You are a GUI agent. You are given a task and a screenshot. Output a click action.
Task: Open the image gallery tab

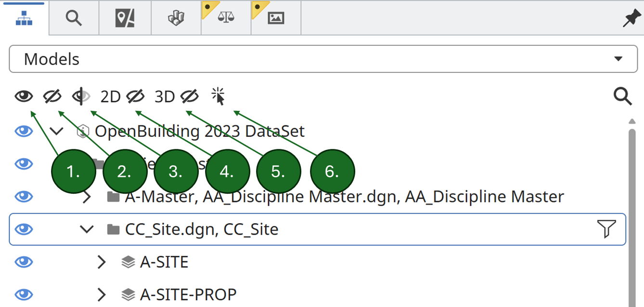coord(276,18)
